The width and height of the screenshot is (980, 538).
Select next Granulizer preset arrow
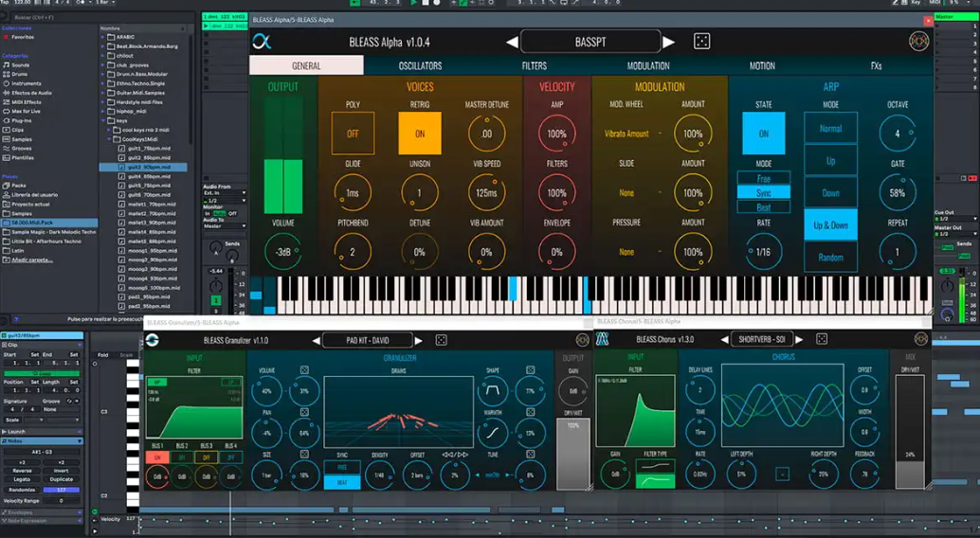tap(419, 341)
